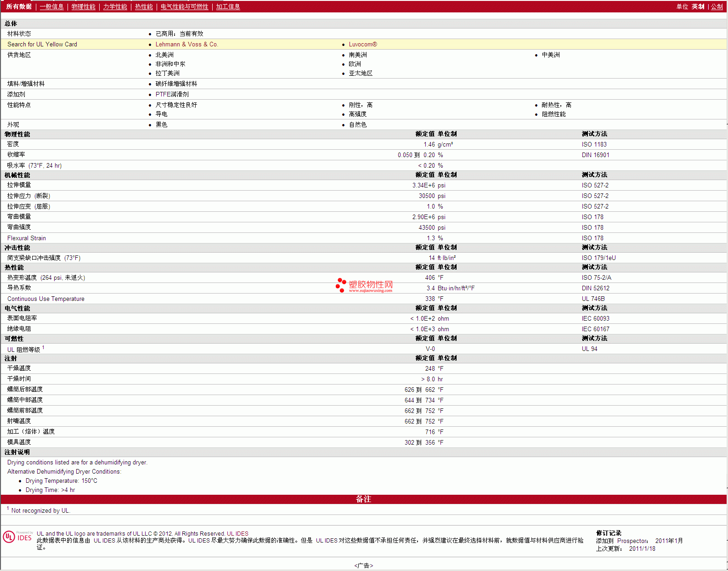Open DIN 16901 shrinkage test method
The height and width of the screenshot is (571, 728).
tap(595, 155)
